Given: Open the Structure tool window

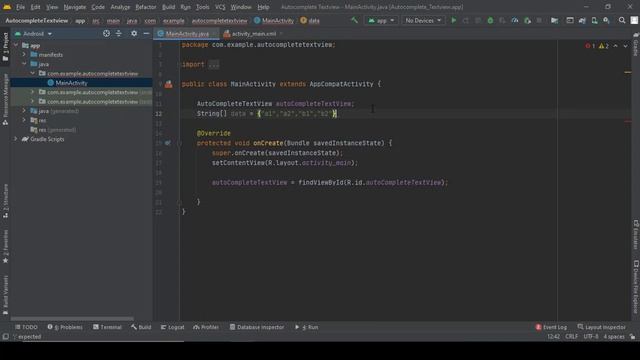Looking at the screenshot, I should [x=5, y=200].
